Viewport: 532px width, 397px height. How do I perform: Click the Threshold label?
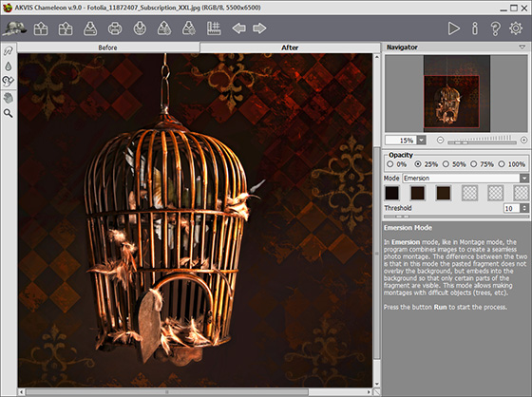[398, 208]
